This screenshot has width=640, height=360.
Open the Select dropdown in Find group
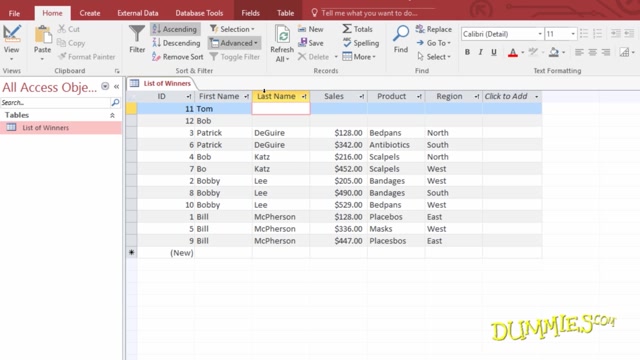[433, 57]
